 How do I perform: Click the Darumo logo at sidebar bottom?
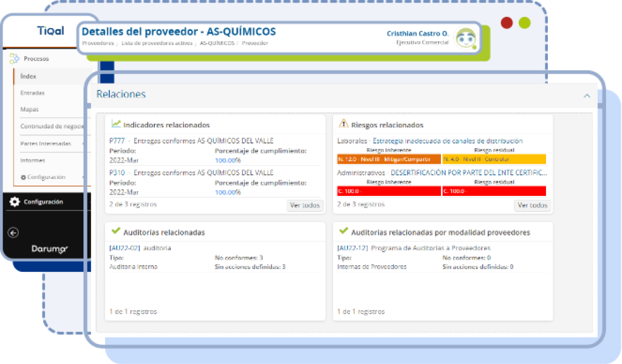[x=50, y=249]
